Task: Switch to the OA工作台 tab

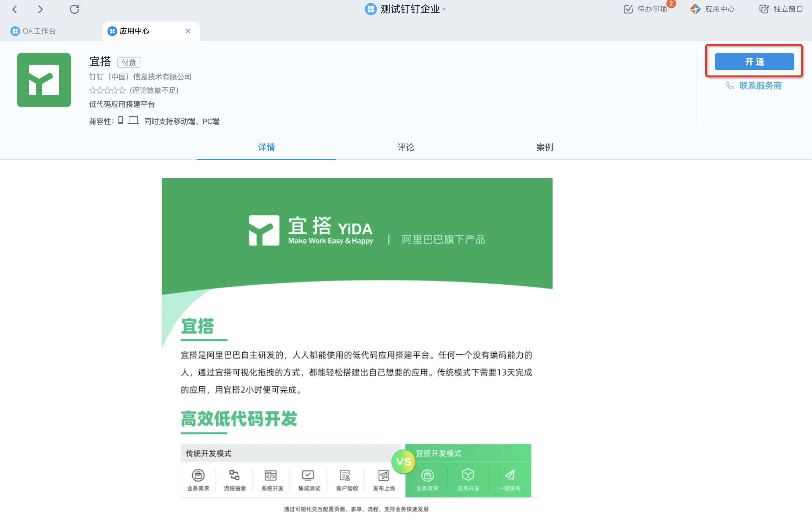Action: pyautogui.click(x=34, y=31)
